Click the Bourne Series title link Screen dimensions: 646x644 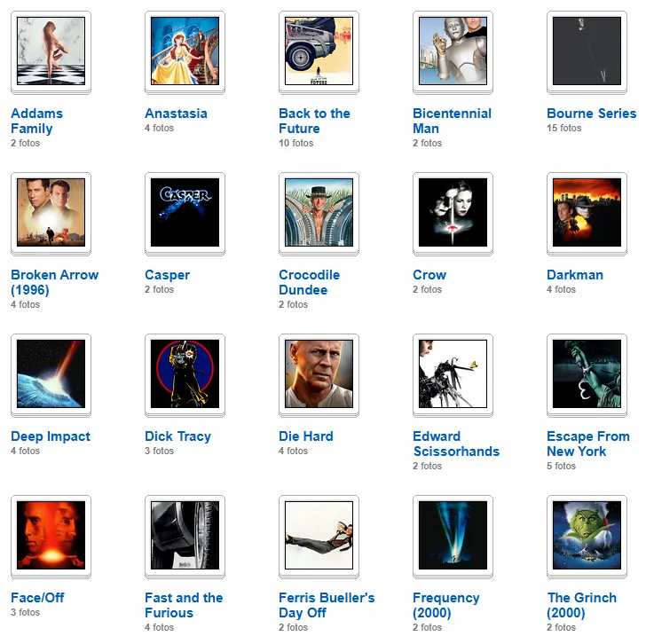point(591,114)
